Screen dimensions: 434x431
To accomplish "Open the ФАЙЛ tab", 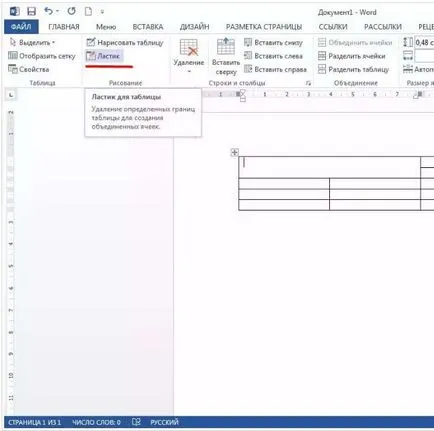I will pos(21,27).
